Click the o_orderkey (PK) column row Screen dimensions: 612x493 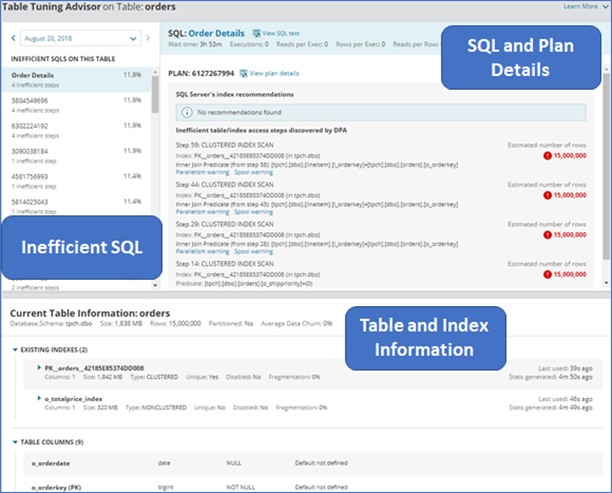tap(313, 486)
